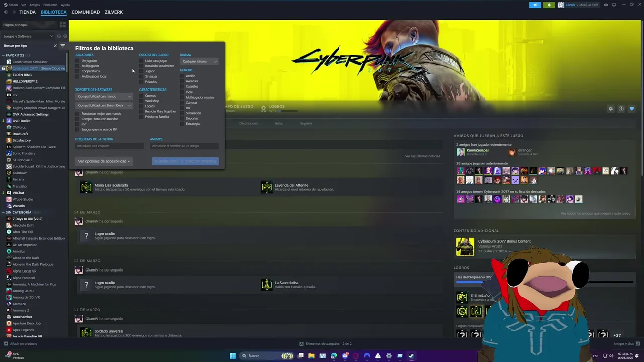Check the Acción genre filter
The width and height of the screenshot is (644, 362).
click(182, 76)
